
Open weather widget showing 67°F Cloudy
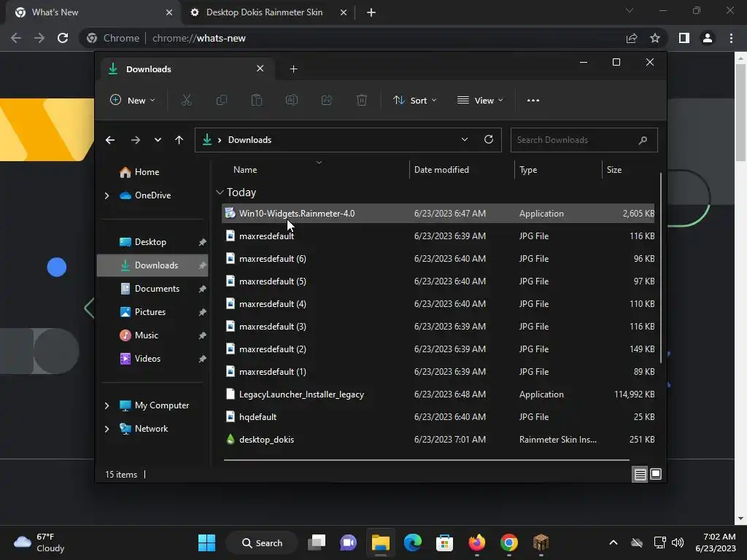(39, 542)
